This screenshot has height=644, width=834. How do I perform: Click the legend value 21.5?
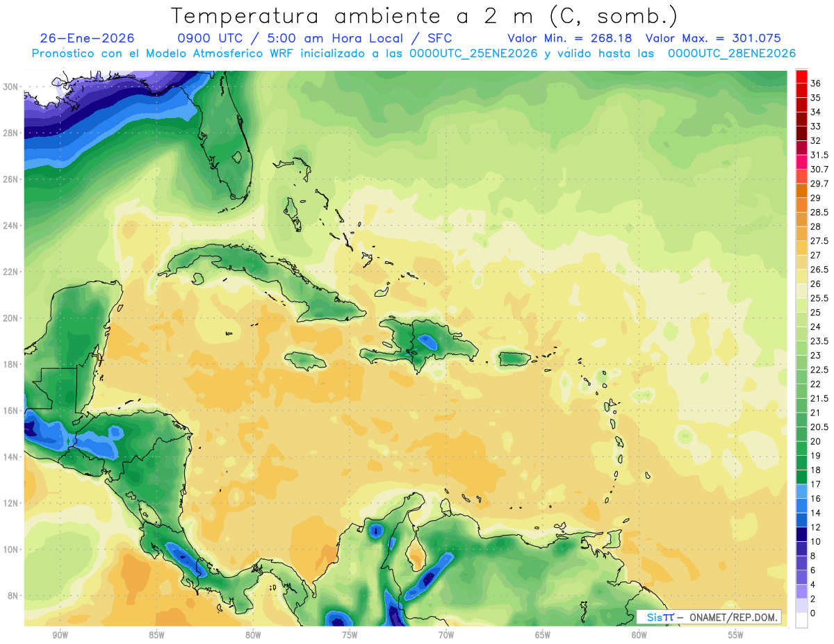pyautogui.click(x=819, y=399)
